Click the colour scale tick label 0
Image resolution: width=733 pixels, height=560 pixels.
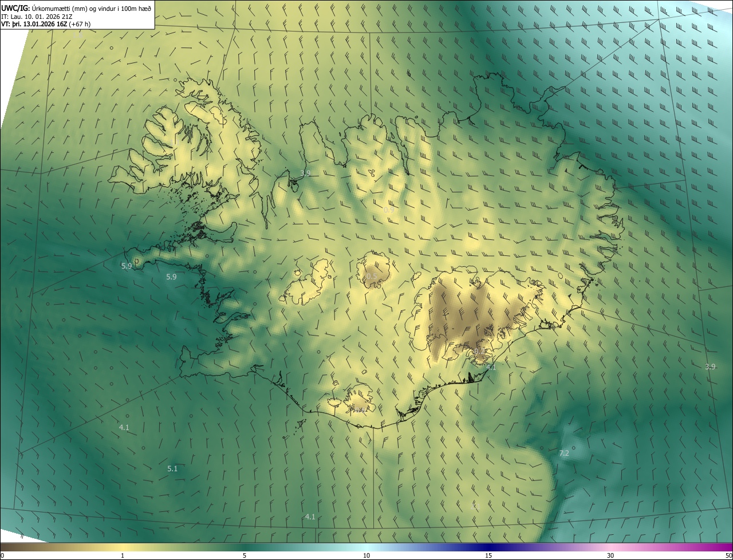pos(2,555)
